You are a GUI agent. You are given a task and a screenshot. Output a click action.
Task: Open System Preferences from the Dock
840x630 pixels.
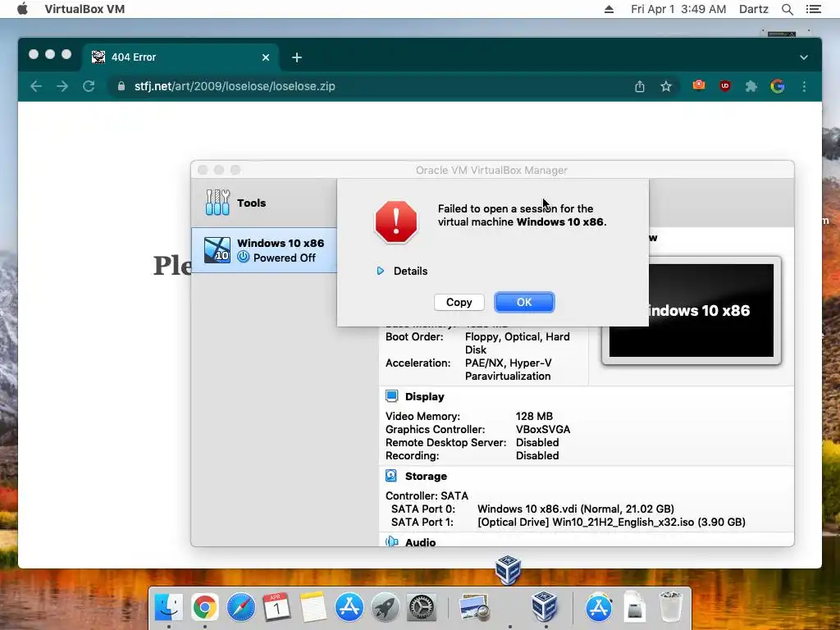pyautogui.click(x=422, y=608)
